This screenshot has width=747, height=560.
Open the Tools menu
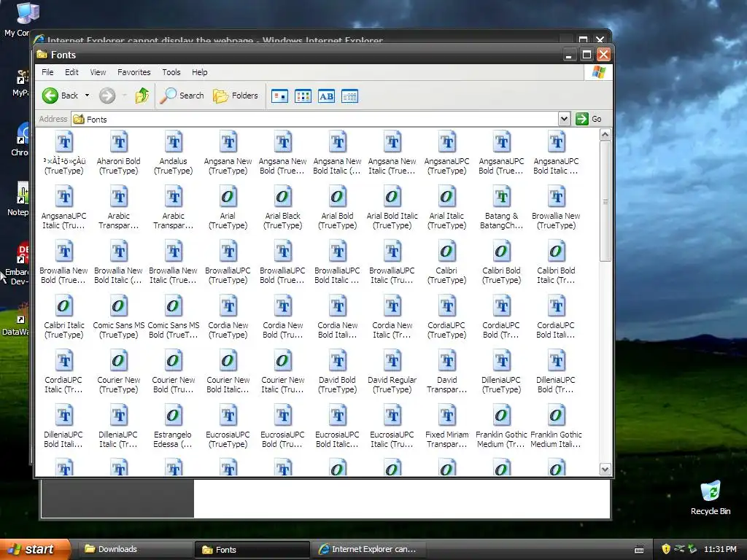(171, 72)
